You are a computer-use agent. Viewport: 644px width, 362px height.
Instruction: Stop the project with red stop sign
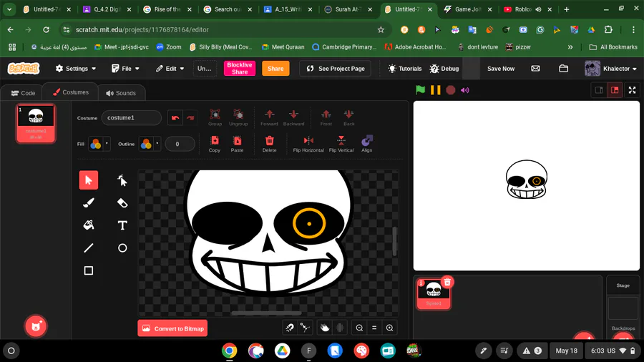(x=451, y=90)
